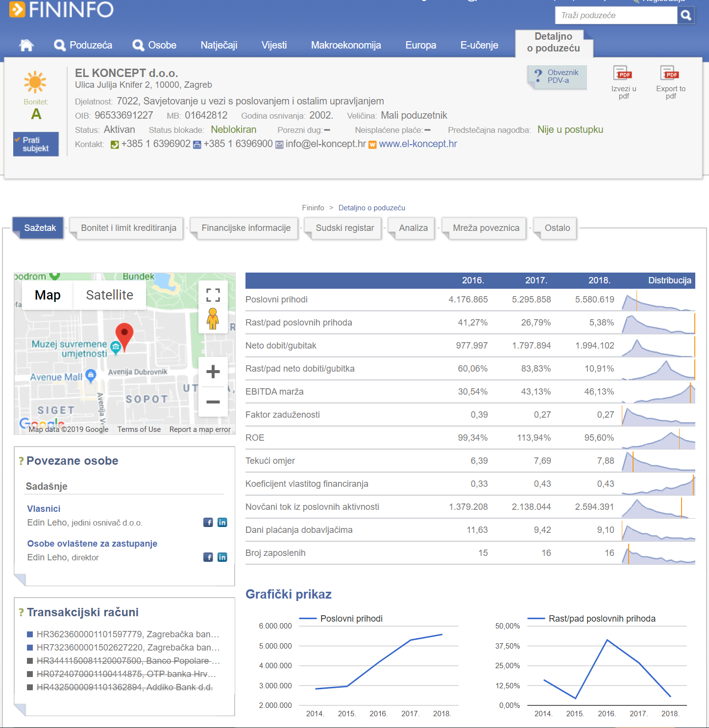Zoom in on the map
The height and width of the screenshot is (728, 709).
point(213,372)
